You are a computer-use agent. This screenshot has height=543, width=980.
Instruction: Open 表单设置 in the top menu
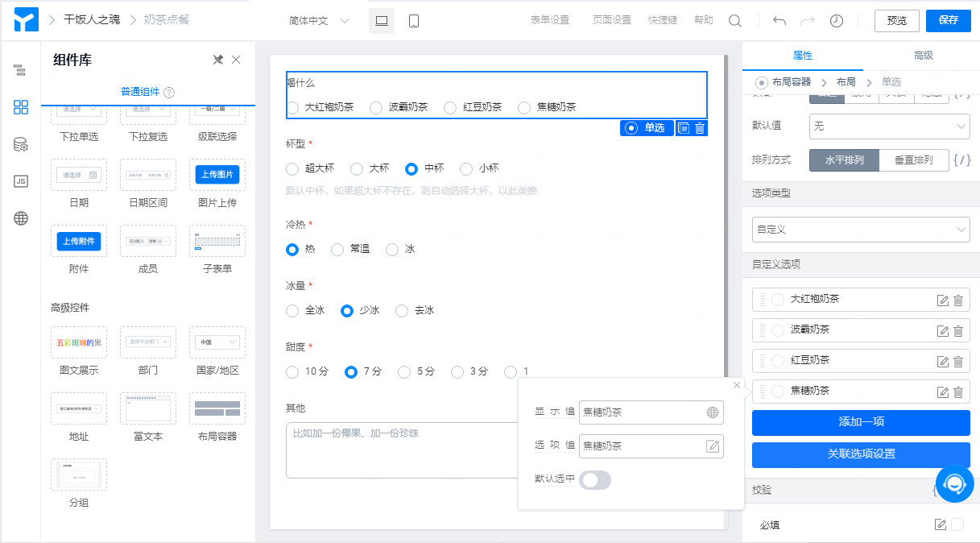click(549, 21)
